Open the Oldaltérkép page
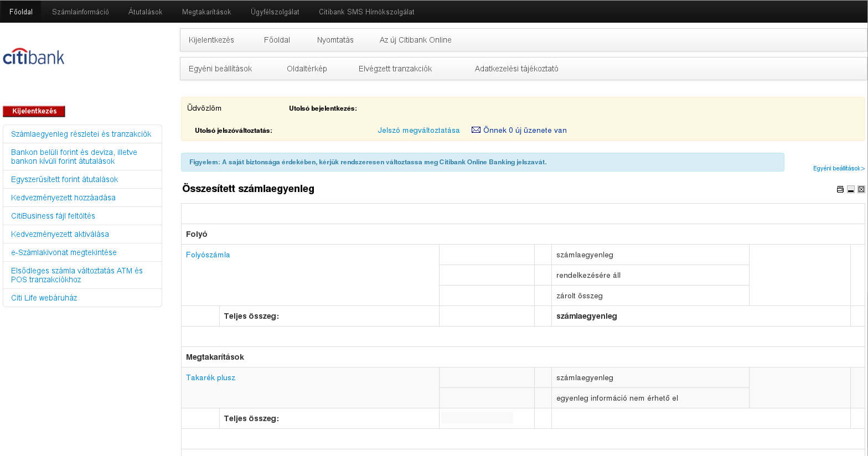Viewport: 868px width, 456px height. click(x=307, y=69)
